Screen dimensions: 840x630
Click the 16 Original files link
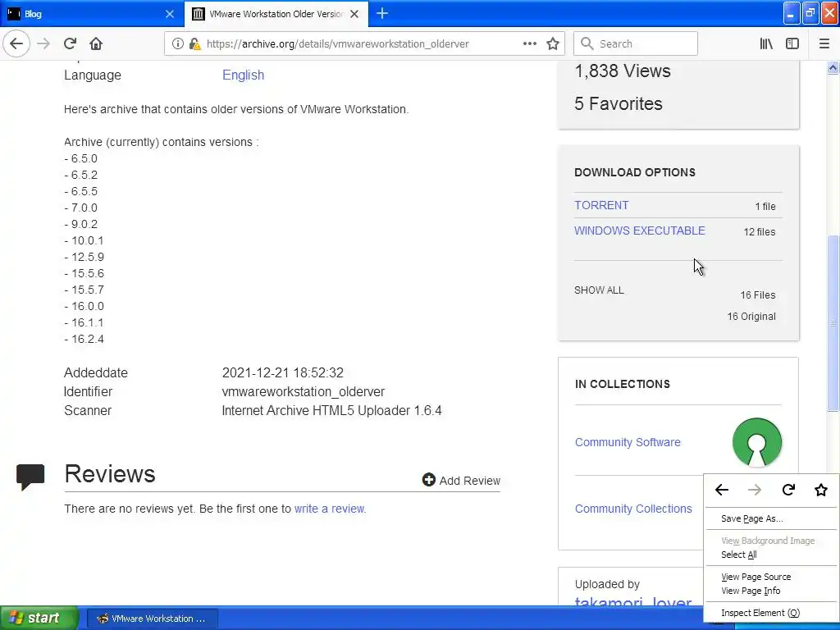point(751,316)
